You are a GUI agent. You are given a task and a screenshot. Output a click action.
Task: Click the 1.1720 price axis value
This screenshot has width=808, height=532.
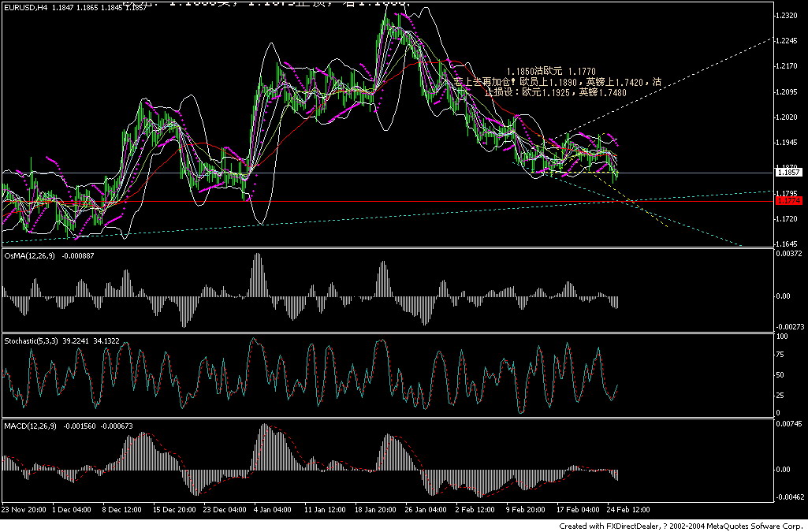788,219
